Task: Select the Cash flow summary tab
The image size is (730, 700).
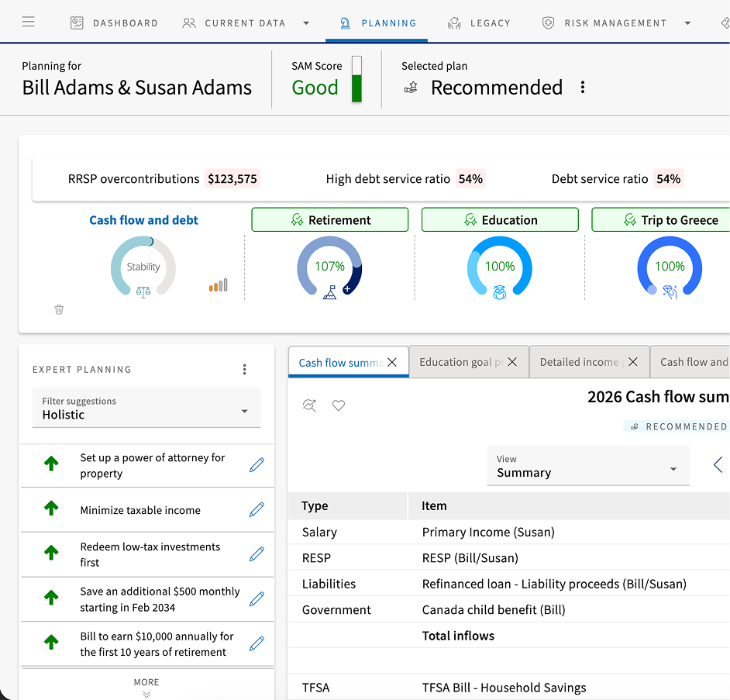Action: tap(341, 363)
